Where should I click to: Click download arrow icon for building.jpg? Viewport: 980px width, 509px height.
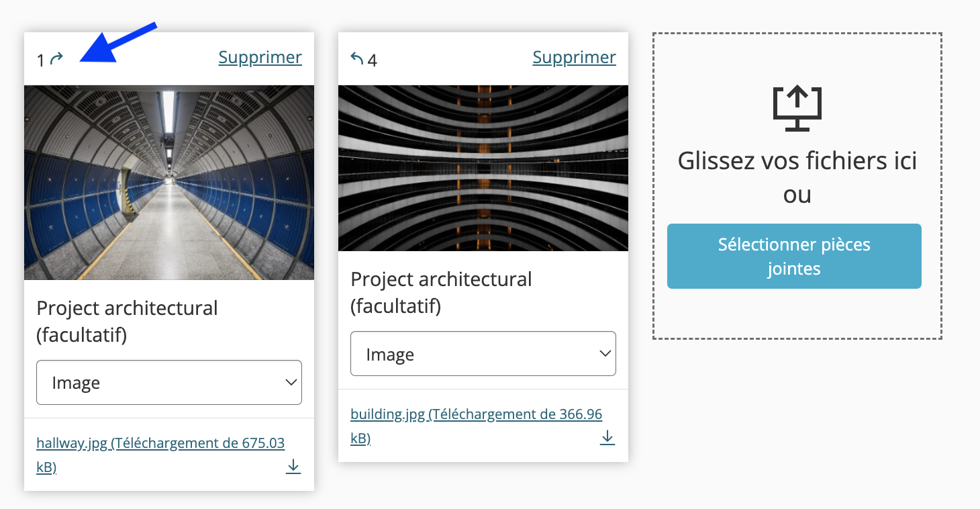pyautogui.click(x=607, y=437)
